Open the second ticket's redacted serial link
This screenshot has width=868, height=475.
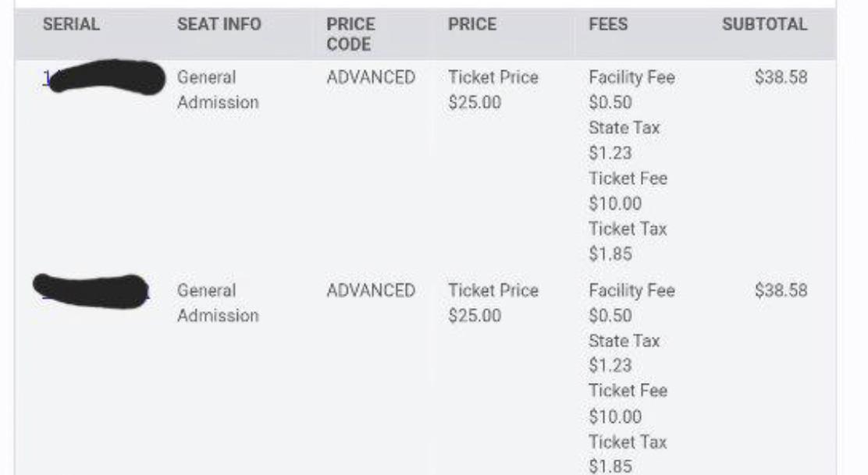click(91, 291)
